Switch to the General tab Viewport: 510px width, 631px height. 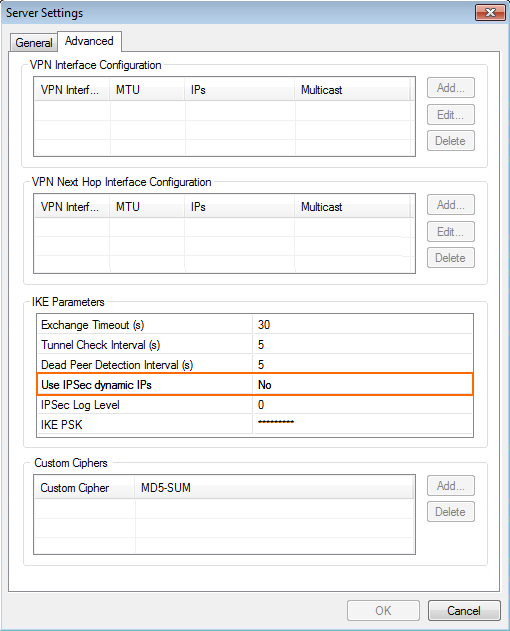point(34,43)
